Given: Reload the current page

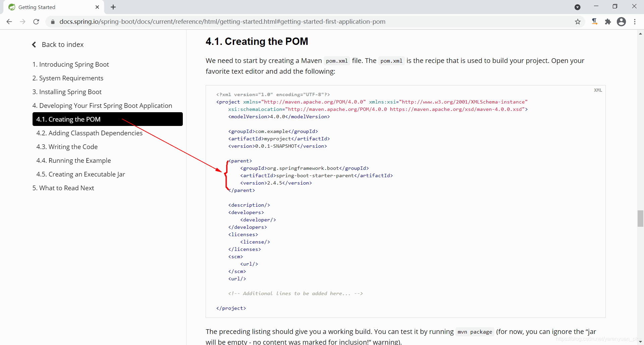Looking at the screenshot, I should click(x=36, y=22).
